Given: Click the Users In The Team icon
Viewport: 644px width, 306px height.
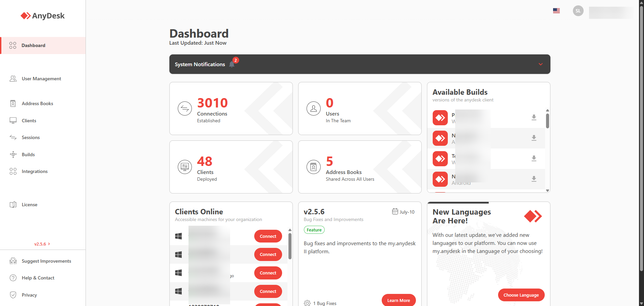Looking at the screenshot, I should pyautogui.click(x=314, y=108).
